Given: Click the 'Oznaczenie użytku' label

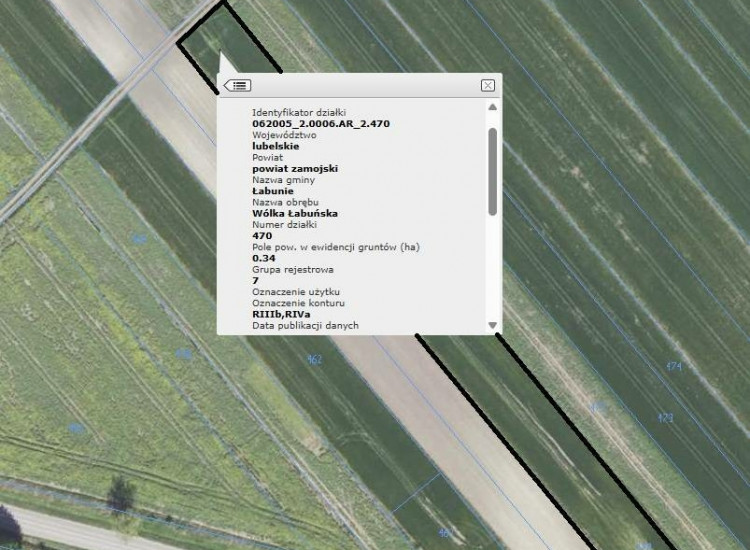Looking at the screenshot, I should tap(296, 292).
